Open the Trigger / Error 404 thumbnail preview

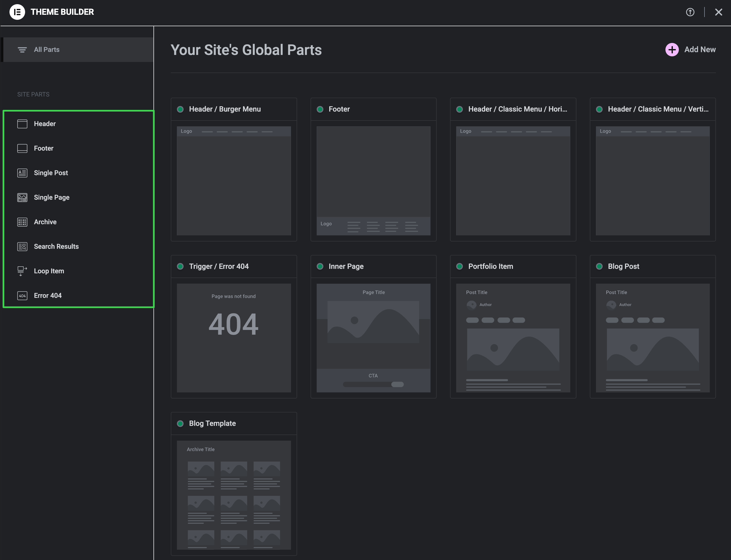(x=234, y=338)
